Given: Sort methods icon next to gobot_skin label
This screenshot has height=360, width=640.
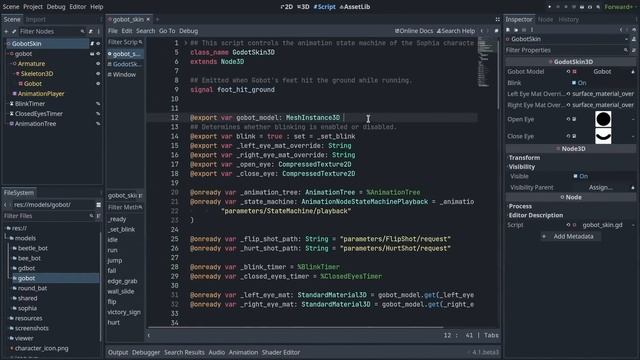Looking at the screenshot, I should coord(140,196).
